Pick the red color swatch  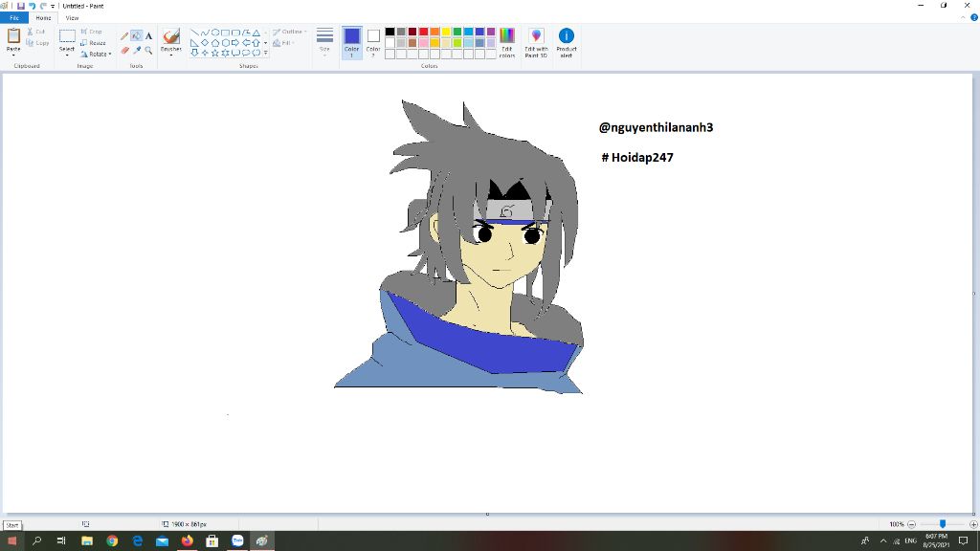[424, 32]
